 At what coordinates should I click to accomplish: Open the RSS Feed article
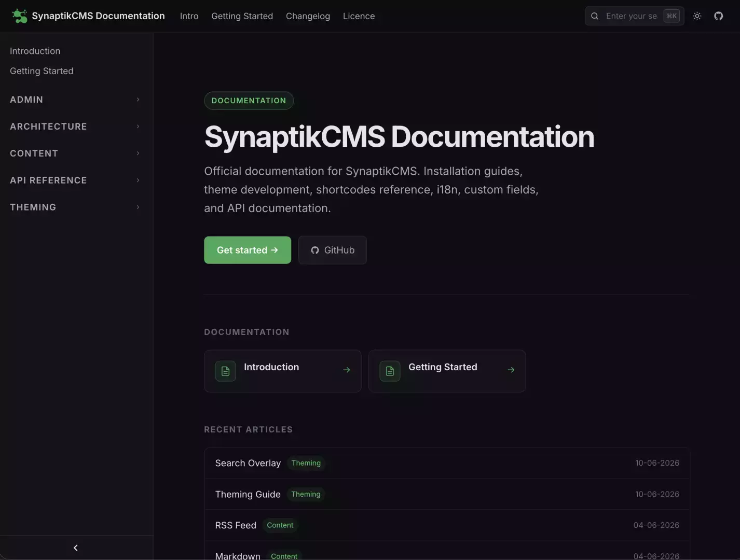point(236,525)
